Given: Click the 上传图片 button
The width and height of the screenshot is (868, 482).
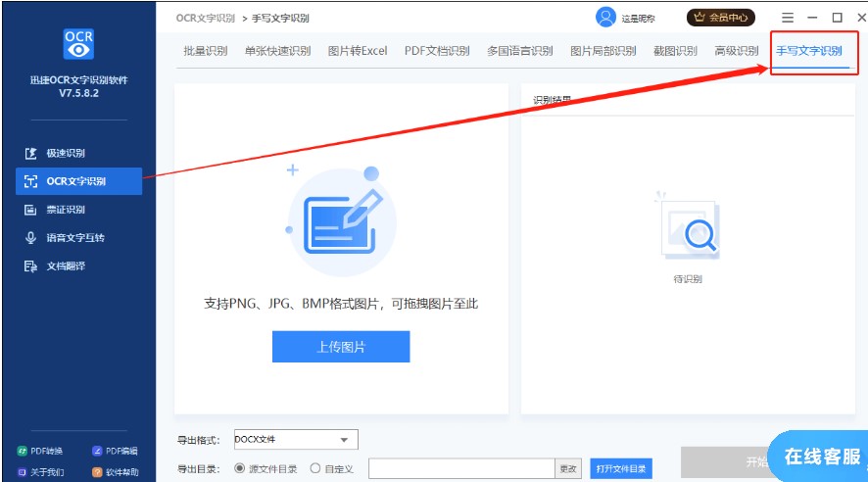Looking at the screenshot, I should (341, 347).
